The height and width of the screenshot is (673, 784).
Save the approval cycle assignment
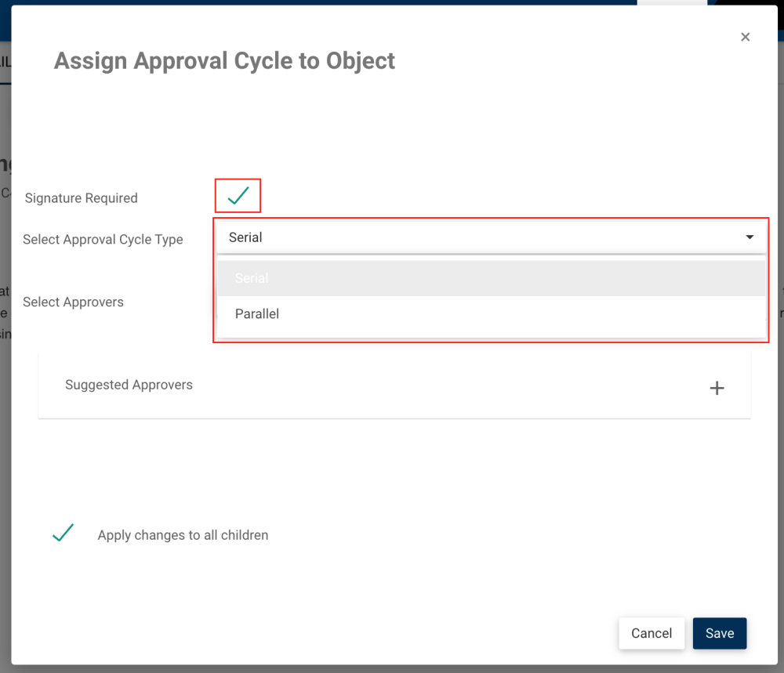click(719, 634)
